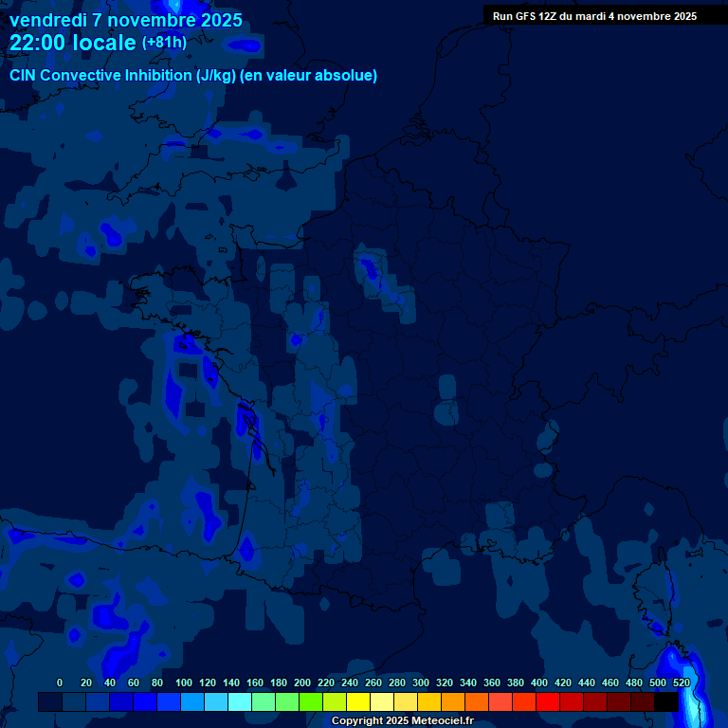Click the pale yellow swatch at 260

pos(382,702)
